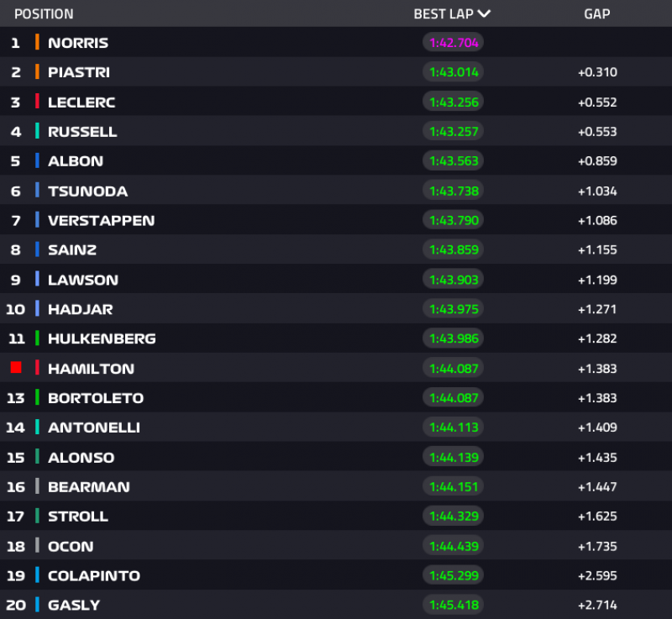This screenshot has width=672, height=619.
Task: Click position number 13 next to Bortoleto
Action: pyautogui.click(x=15, y=398)
